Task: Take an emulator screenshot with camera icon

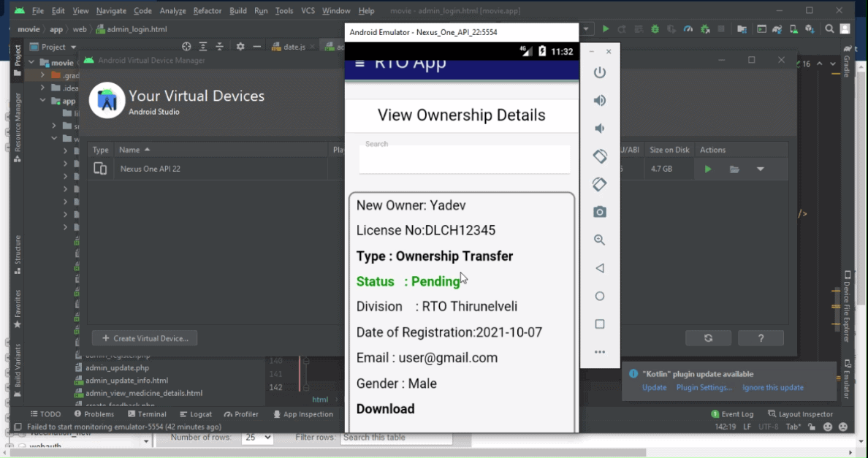Action: point(600,212)
